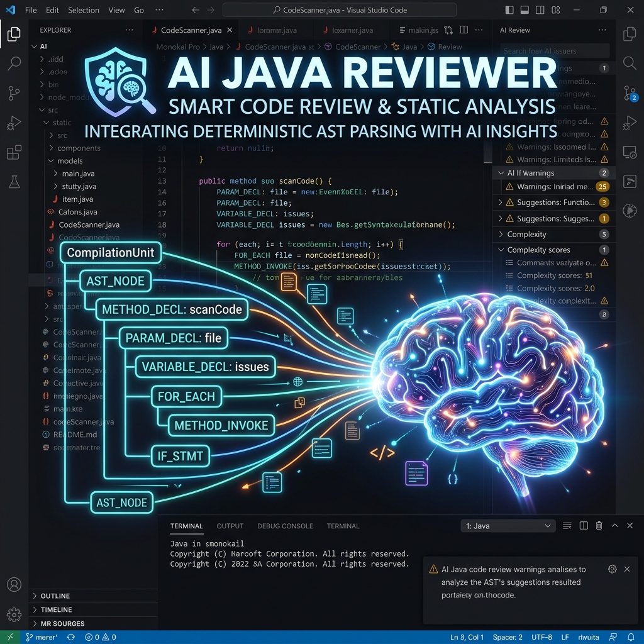Collapse the AI II warnings group

[x=553, y=173]
